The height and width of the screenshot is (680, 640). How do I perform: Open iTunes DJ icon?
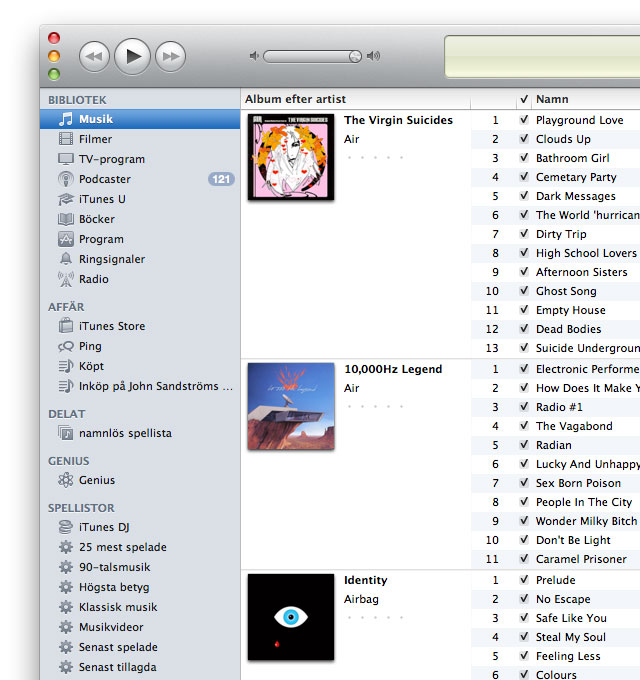point(65,527)
